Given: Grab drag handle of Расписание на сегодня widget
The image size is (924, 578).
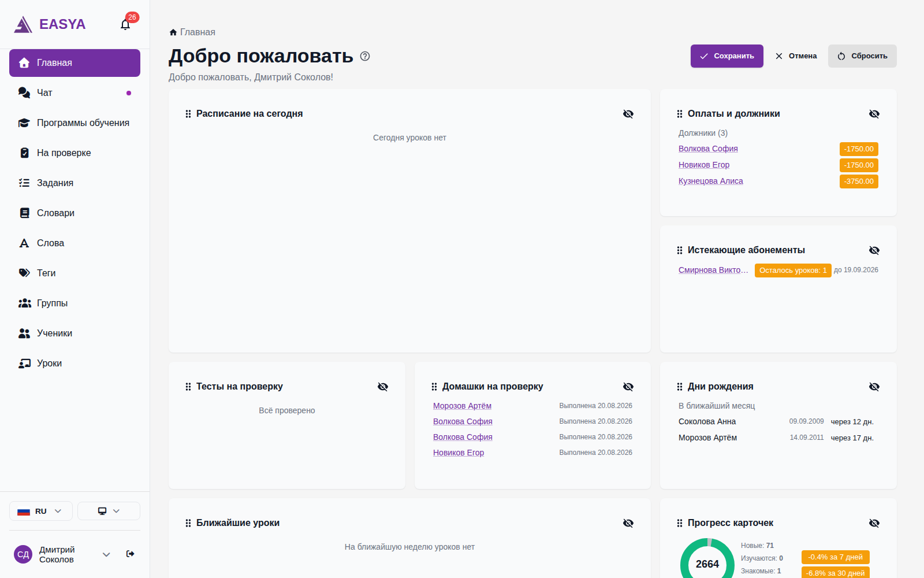Looking at the screenshot, I should [188, 114].
